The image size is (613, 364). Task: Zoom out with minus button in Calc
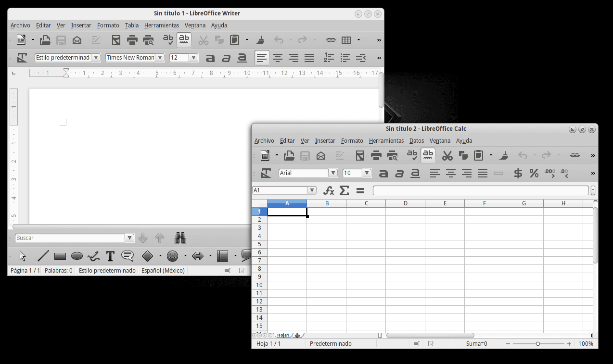click(508, 344)
